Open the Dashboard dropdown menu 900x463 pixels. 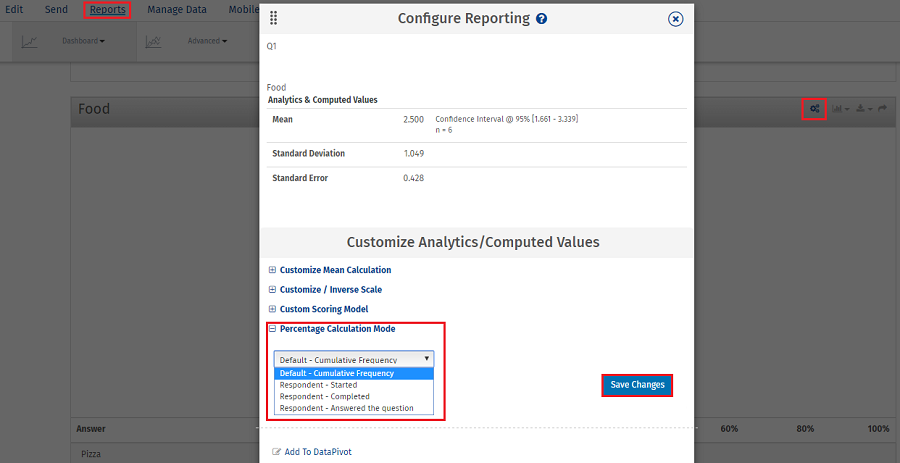[x=84, y=42]
